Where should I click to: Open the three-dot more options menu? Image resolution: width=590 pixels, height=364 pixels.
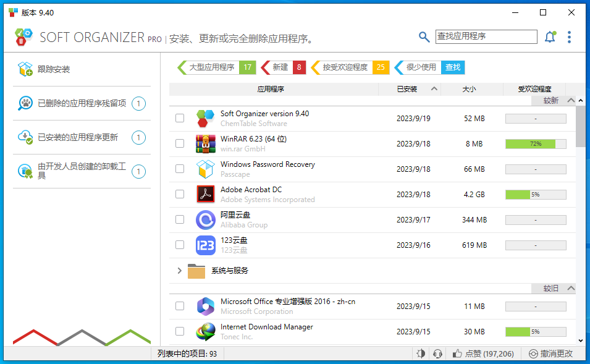click(x=569, y=37)
